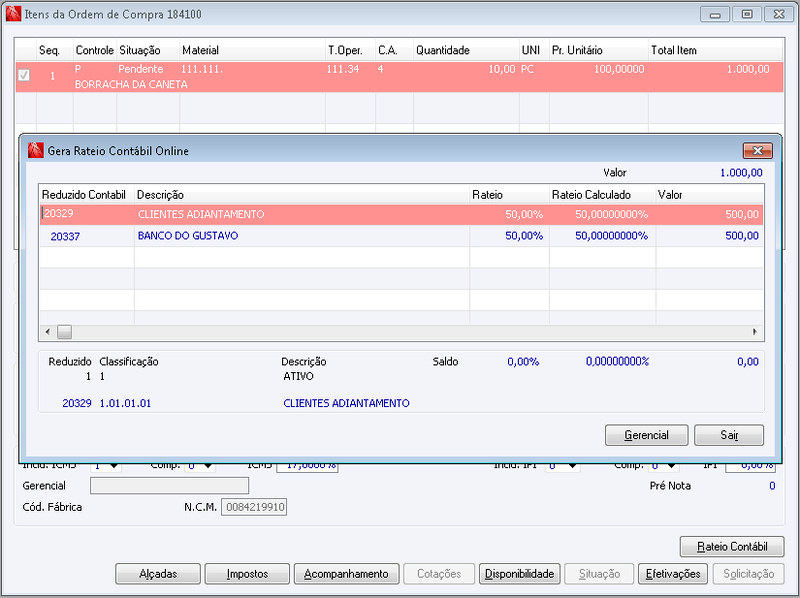The image size is (800, 598).
Task: Open the Incid. ICMS dropdown arrow
Action: pos(114,466)
